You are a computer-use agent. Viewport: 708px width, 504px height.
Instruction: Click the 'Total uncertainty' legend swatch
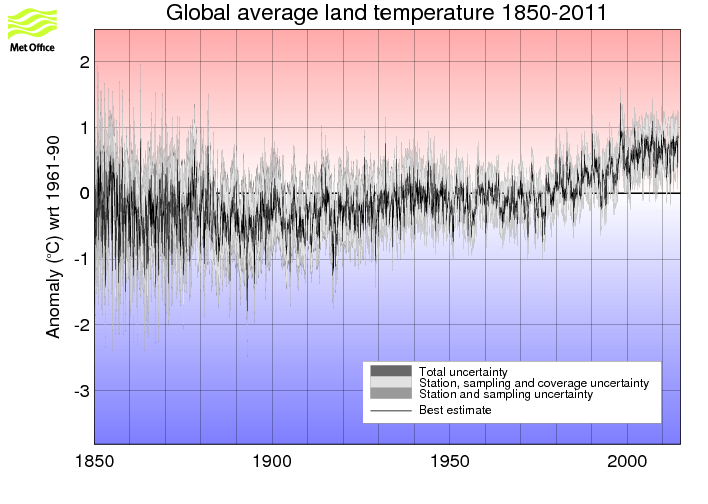click(391, 371)
